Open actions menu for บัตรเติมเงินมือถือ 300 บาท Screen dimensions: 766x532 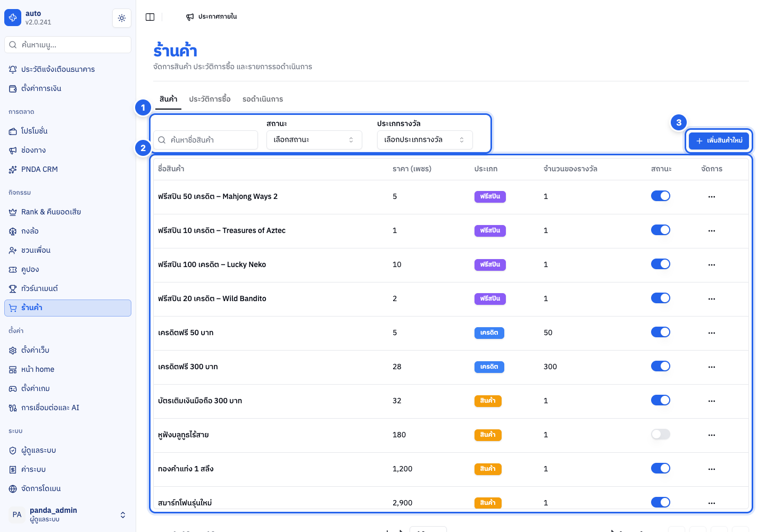pyautogui.click(x=712, y=401)
